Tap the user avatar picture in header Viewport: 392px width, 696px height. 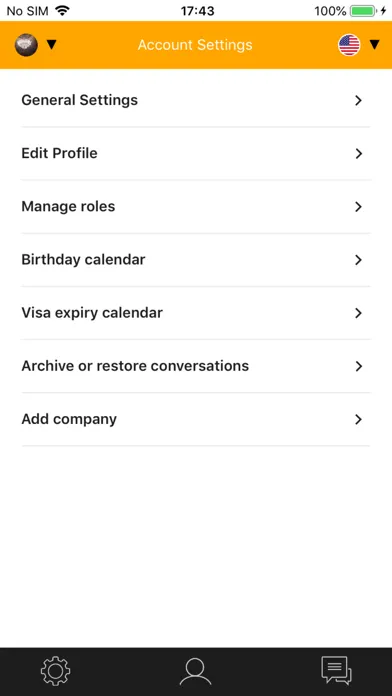[x=26, y=45]
